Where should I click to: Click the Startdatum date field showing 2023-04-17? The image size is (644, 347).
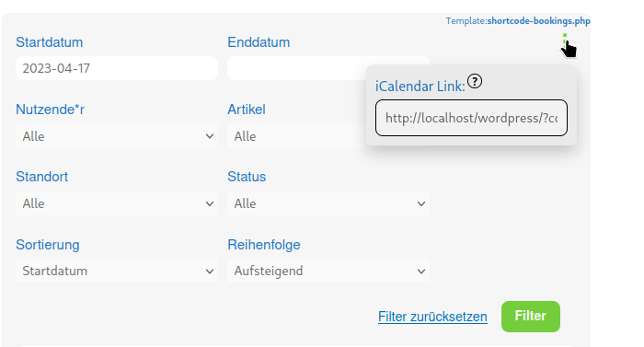[117, 68]
